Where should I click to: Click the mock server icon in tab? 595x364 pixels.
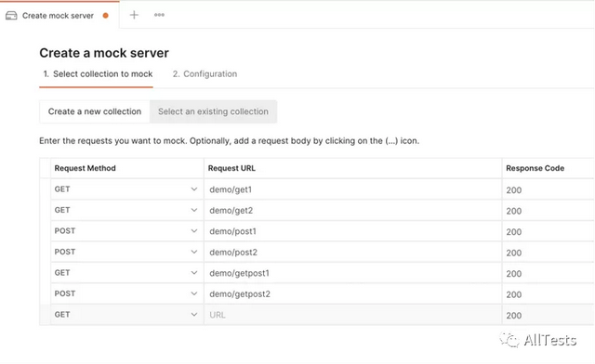point(11,16)
